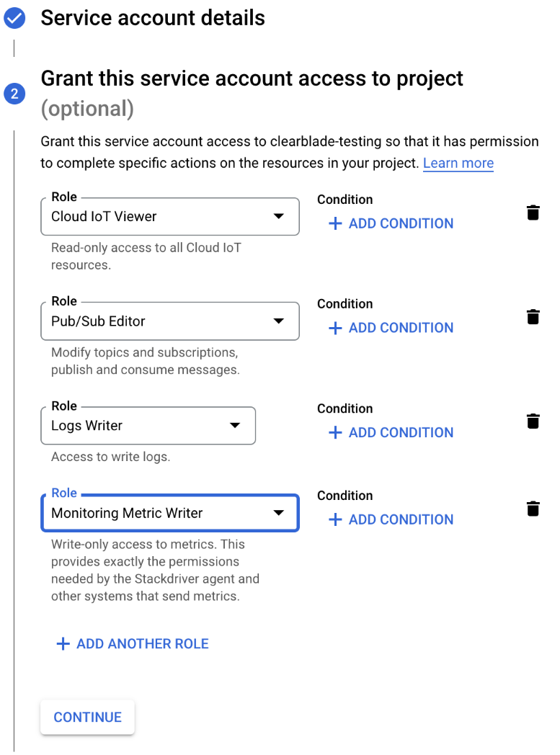The width and height of the screenshot is (560, 755).
Task: Add condition to Monitoring Metric Writer role
Action: pos(391,519)
